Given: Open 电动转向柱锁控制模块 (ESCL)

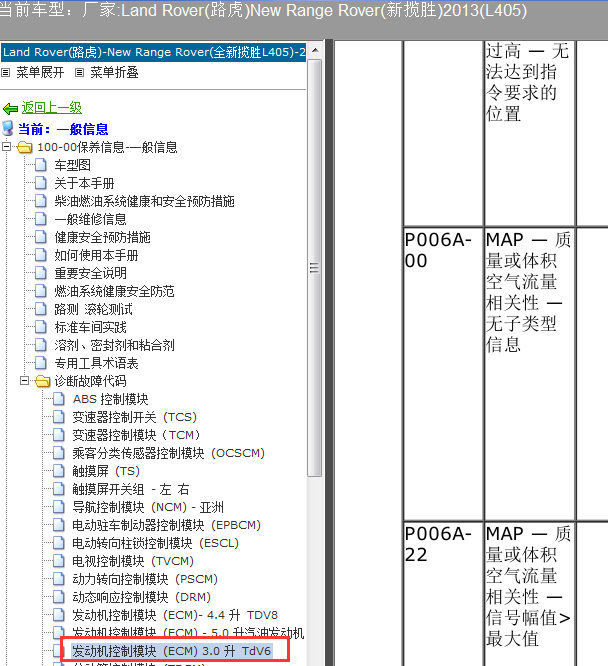Looking at the screenshot, I should click(x=155, y=543).
